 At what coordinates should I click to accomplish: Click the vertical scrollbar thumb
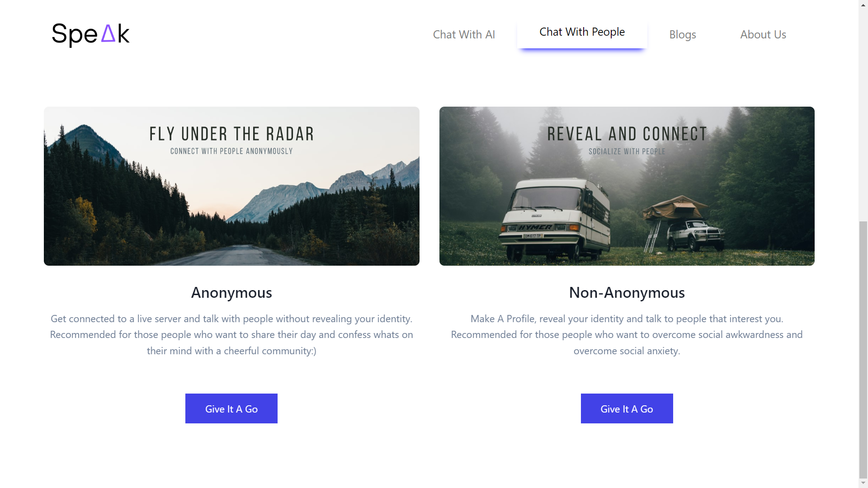tap(863, 349)
